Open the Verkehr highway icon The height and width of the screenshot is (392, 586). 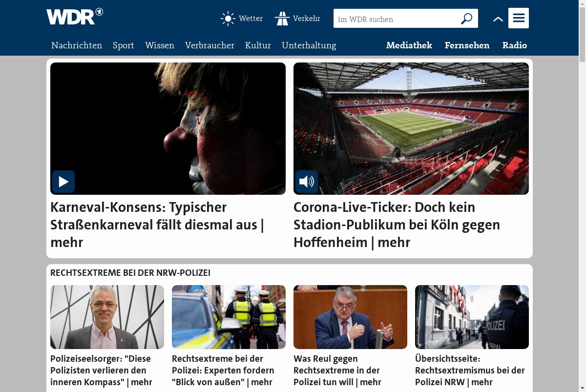pyautogui.click(x=282, y=19)
